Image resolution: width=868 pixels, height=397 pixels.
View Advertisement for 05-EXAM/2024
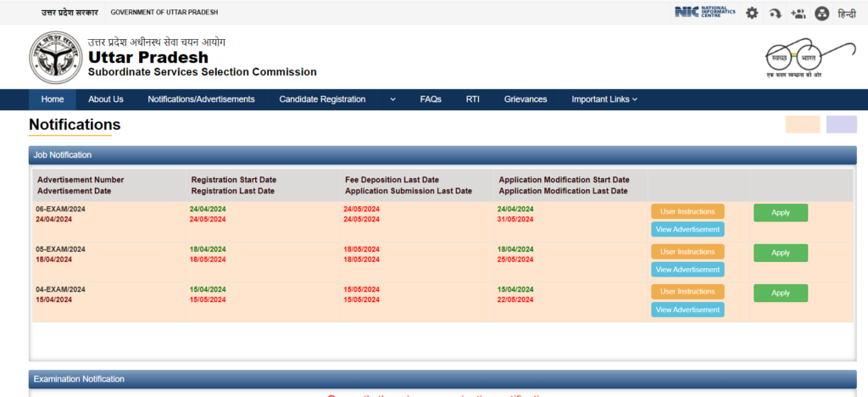click(687, 270)
